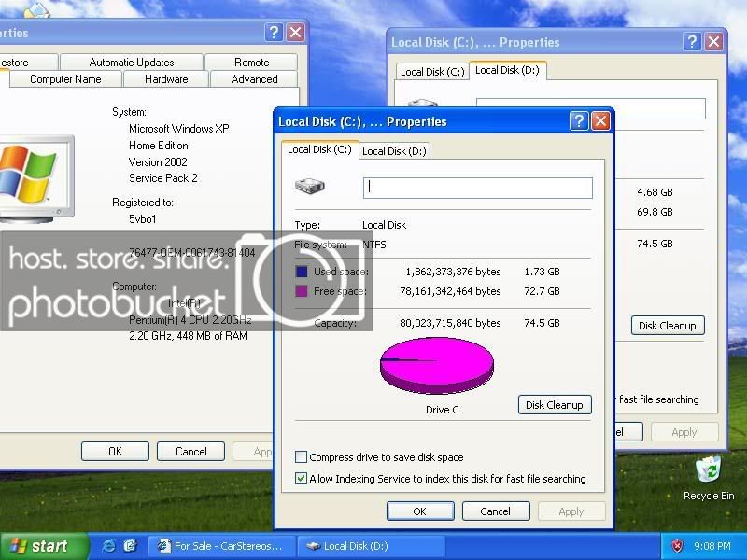Screen dimensions: 747x560
Task: Select Local Disk (C:) tab in front window
Action: (319, 149)
